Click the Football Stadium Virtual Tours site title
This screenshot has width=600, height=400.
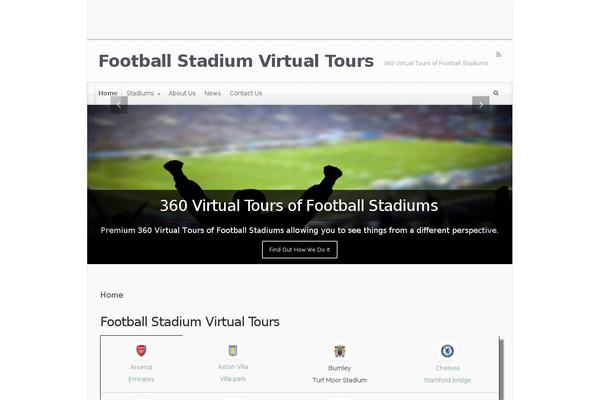coord(236,61)
